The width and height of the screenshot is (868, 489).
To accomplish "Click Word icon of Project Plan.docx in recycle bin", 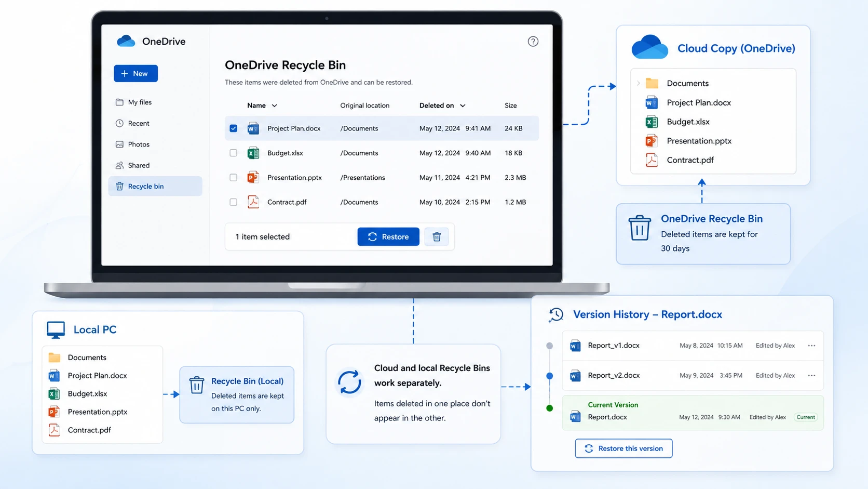I will 253,128.
